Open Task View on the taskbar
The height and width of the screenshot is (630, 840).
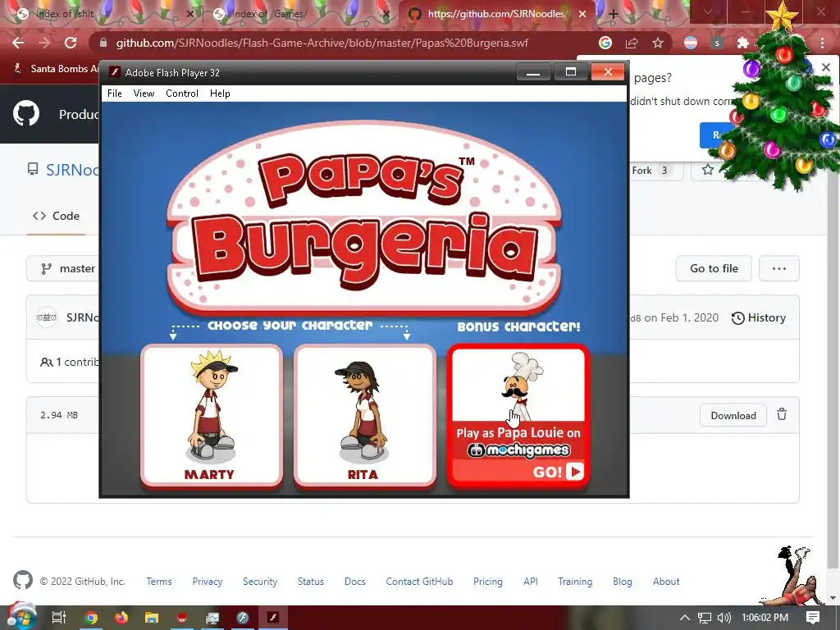click(x=58, y=617)
